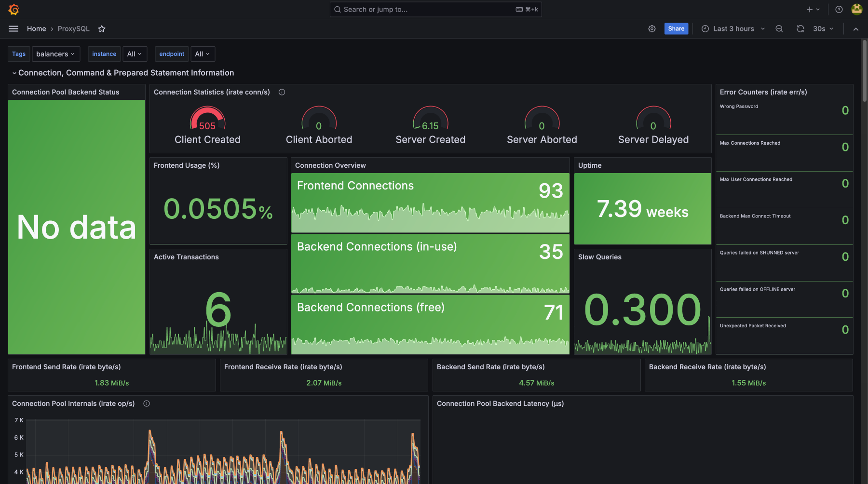
Task: Click the user avatar profile icon
Action: [x=857, y=9]
